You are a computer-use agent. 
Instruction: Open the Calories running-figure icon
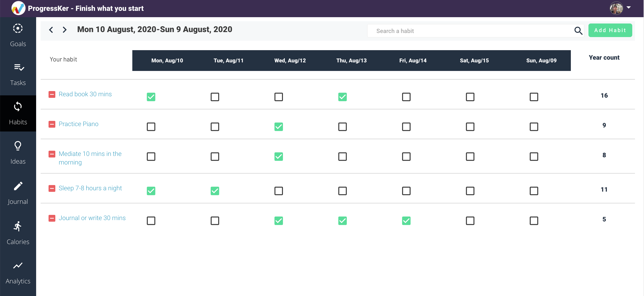pos(18,226)
